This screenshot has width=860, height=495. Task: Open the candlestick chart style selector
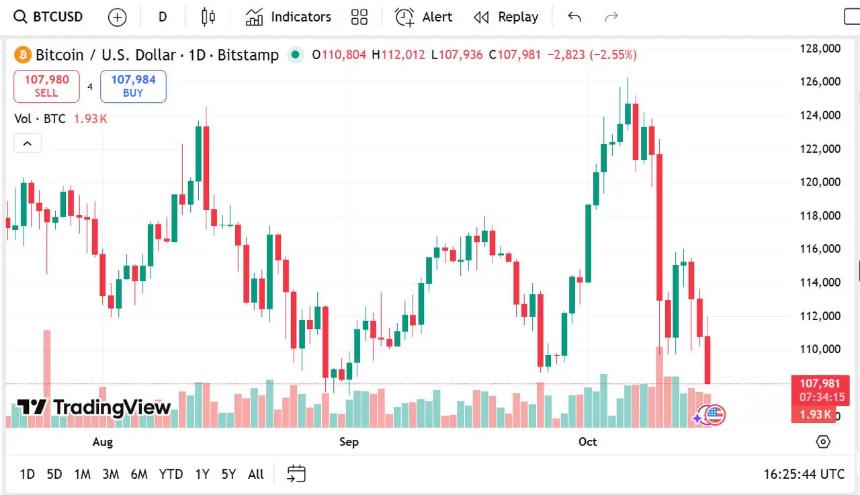click(x=208, y=17)
